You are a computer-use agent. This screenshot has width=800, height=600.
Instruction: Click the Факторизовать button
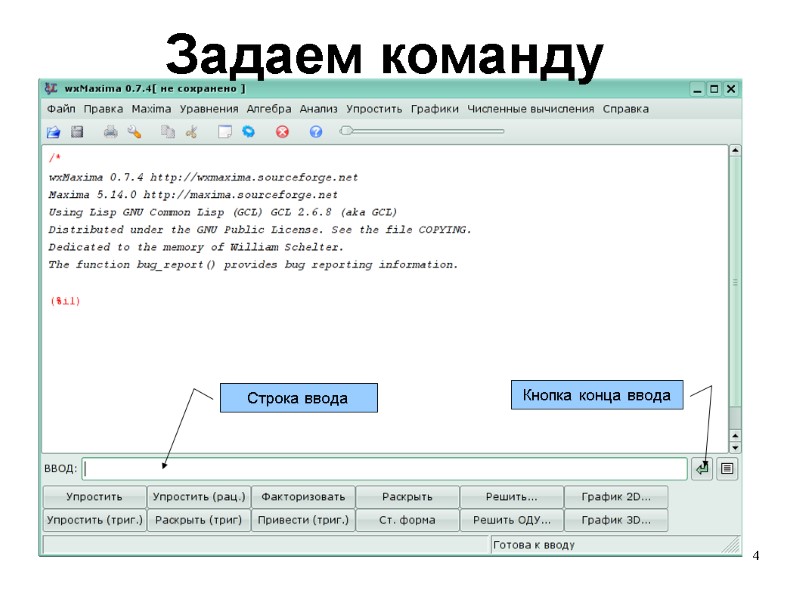coord(303,496)
